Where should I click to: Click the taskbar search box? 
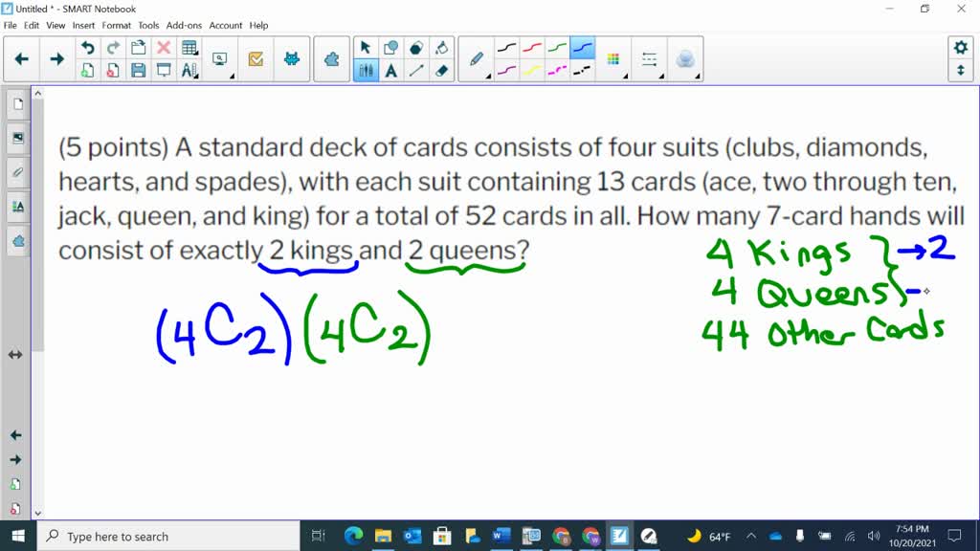tap(168, 536)
